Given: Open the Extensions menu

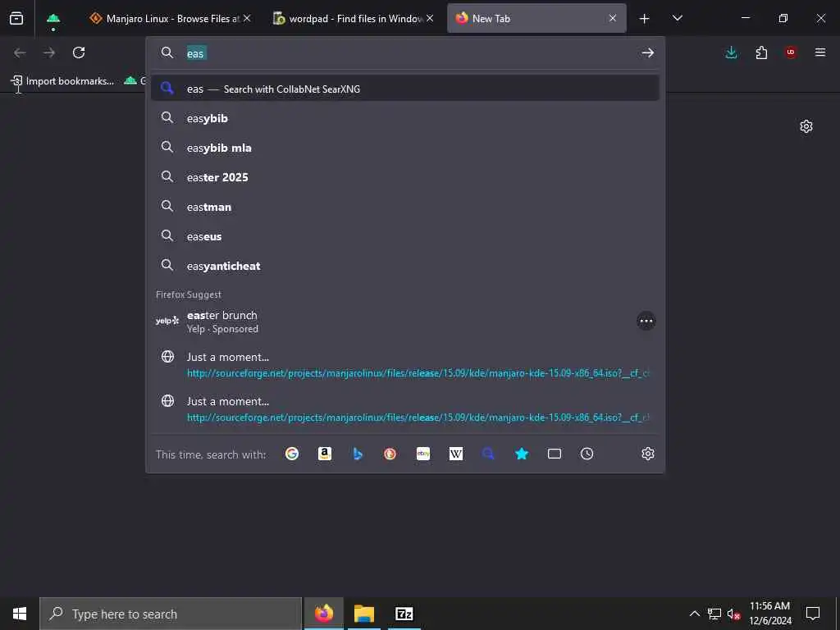Looking at the screenshot, I should point(761,52).
